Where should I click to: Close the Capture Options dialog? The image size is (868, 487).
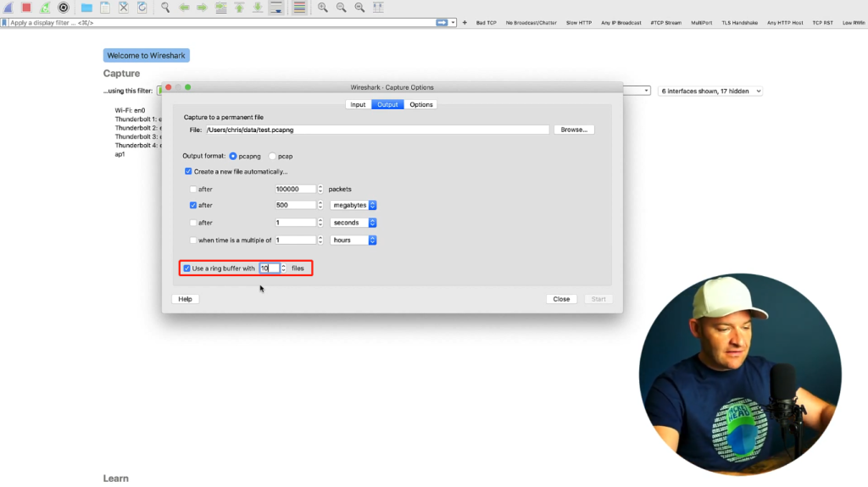[561, 299]
